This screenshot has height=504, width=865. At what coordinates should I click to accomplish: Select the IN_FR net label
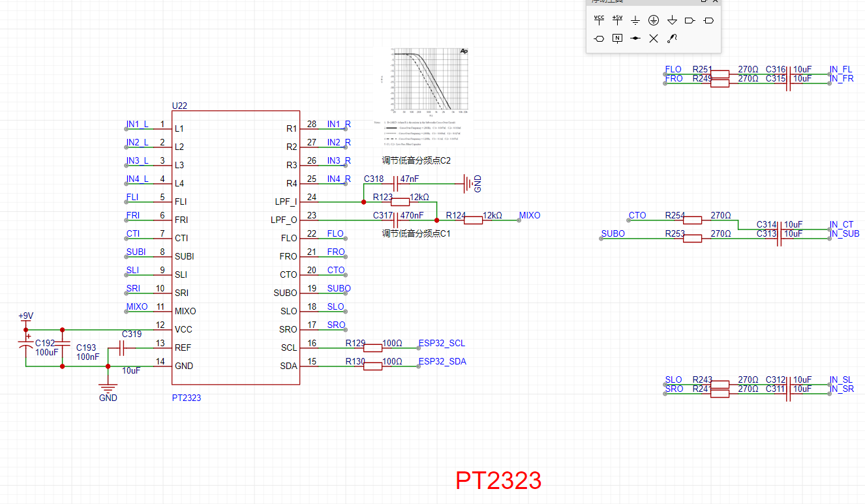pos(842,78)
